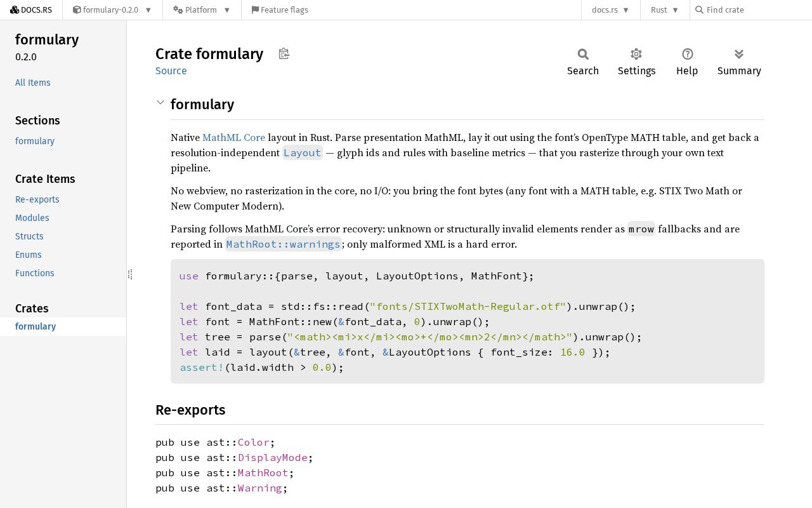
Task: Expand the Rust dropdown menu
Action: pyautogui.click(x=665, y=10)
